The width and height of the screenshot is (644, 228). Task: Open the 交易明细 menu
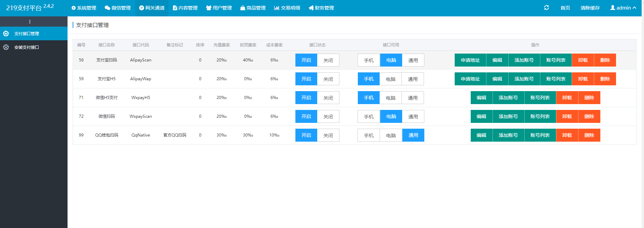pos(287,8)
